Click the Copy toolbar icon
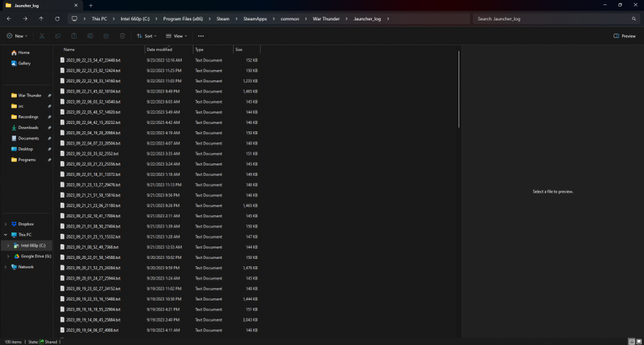The height and width of the screenshot is (345, 644). [x=58, y=36]
